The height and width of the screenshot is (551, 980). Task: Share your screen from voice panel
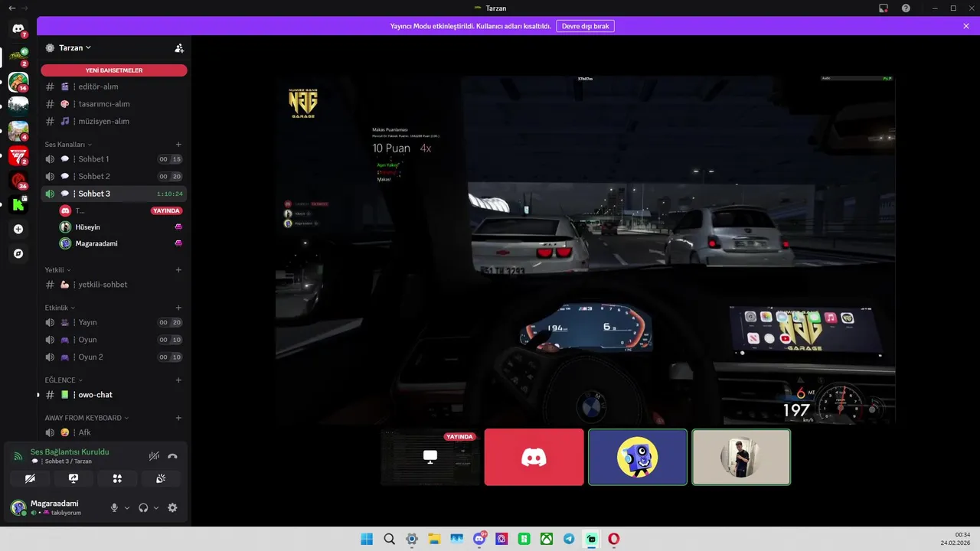coord(73,478)
